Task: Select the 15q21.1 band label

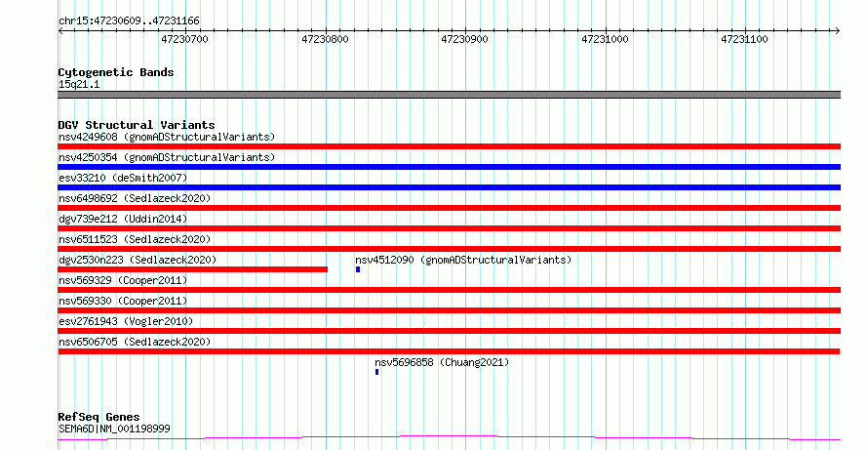Action: pyautogui.click(x=79, y=85)
